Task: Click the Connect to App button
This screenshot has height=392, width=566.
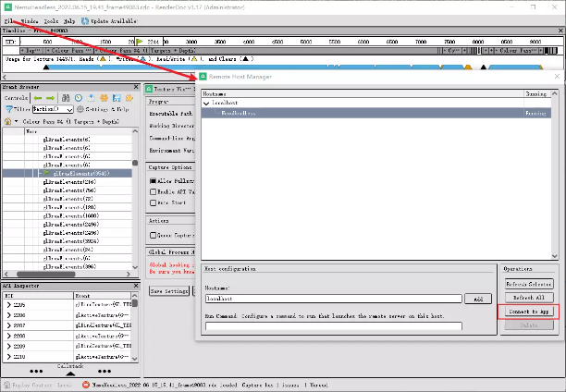Action: point(529,312)
